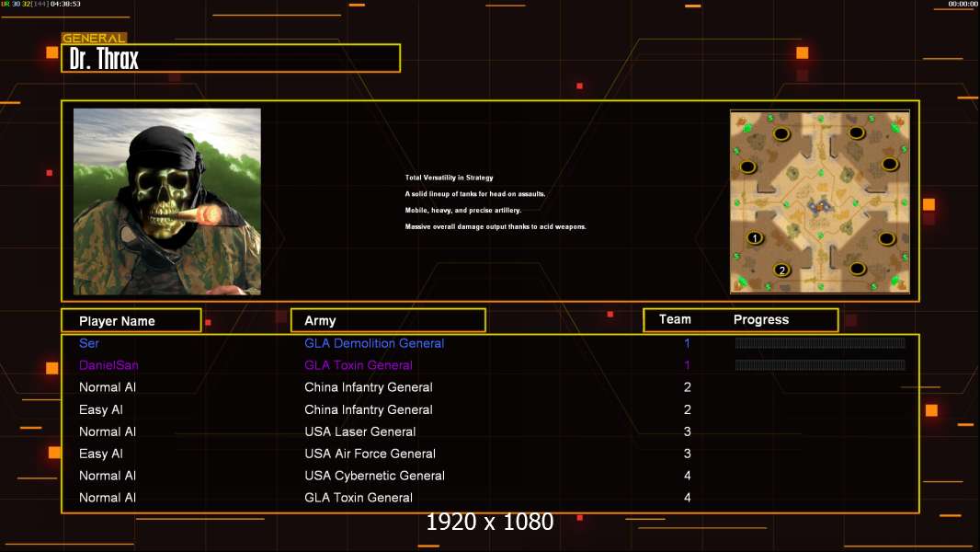Choose the USA Laser General entry

click(x=360, y=431)
